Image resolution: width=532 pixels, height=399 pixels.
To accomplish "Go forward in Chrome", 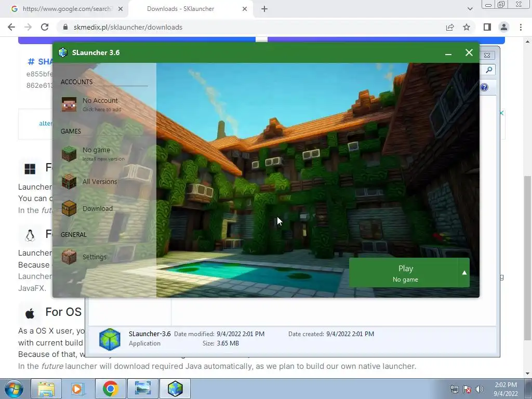I will (x=28, y=27).
